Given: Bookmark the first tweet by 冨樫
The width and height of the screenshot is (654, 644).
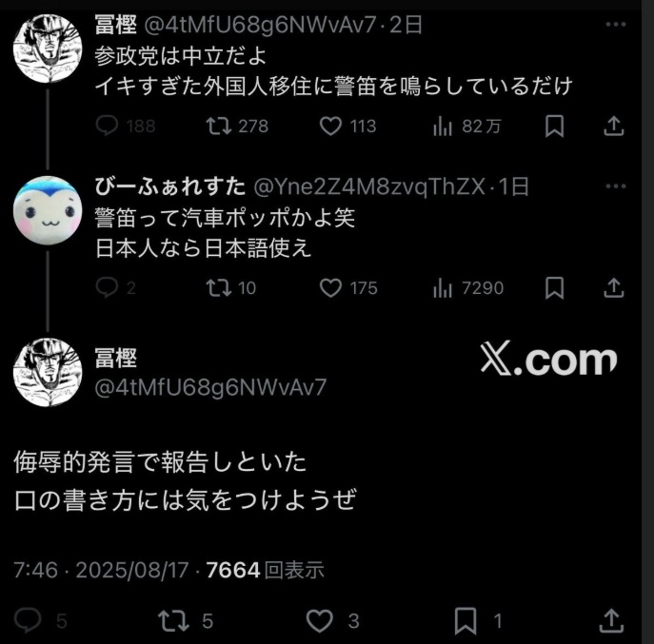Looking at the screenshot, I should coord(554,126).
